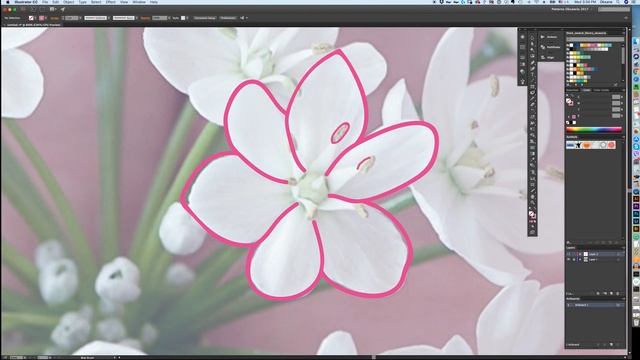The image size is (640, 360).
Task: Click the swatches panel search field
Action: 595,39
